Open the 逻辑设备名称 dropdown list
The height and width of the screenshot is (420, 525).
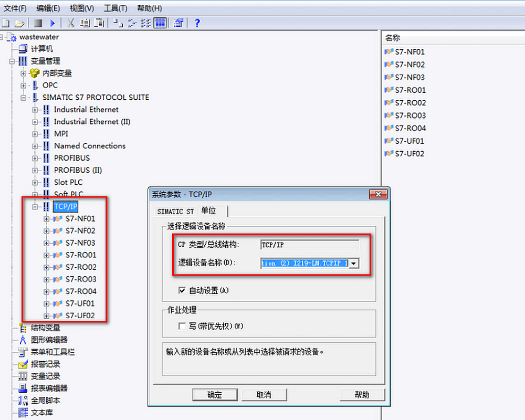[354, 264]
